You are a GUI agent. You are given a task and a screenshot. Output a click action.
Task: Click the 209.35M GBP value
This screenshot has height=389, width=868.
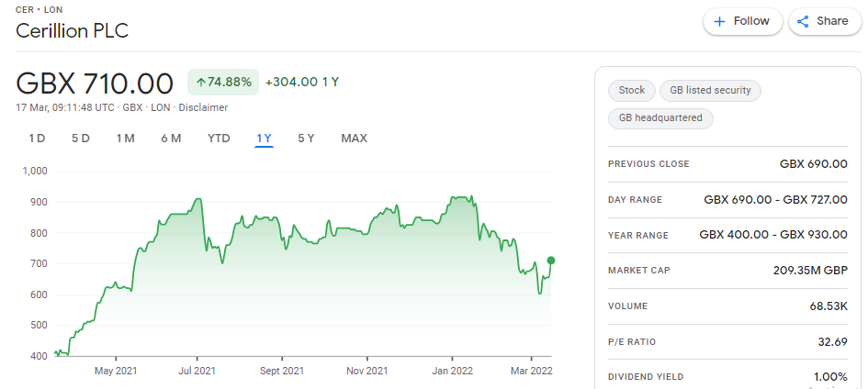click(810, 271)
